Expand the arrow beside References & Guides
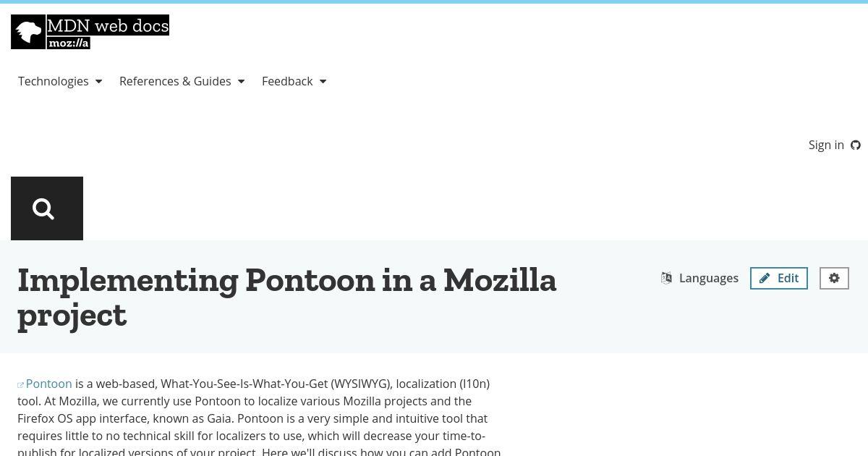The width and height of the screenshot is (868, 456). tap(241, 82)
